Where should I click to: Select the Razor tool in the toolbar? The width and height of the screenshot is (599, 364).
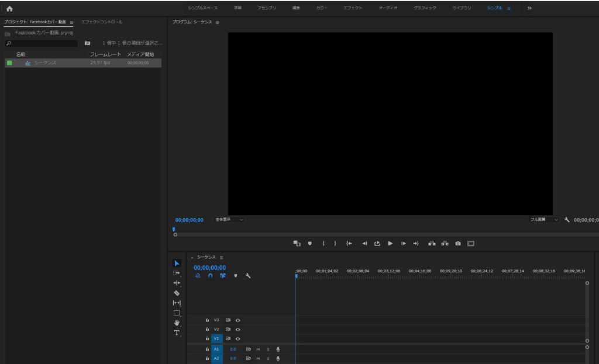point(177,293)
